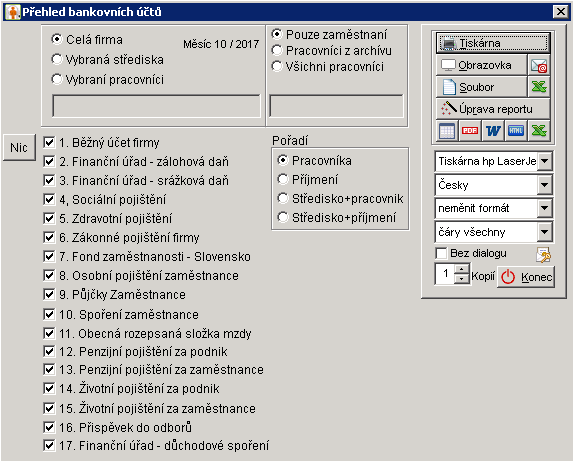Enable the Bez dialogu checkbox
The width and height of the screenshot is (573, 461).
point(441,253)
